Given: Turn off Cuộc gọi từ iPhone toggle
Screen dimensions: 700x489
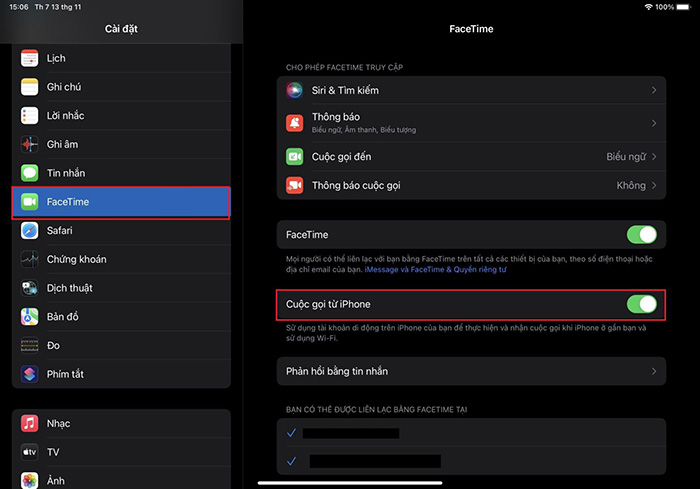Looking at the screenshot, I should click(641, 304).
